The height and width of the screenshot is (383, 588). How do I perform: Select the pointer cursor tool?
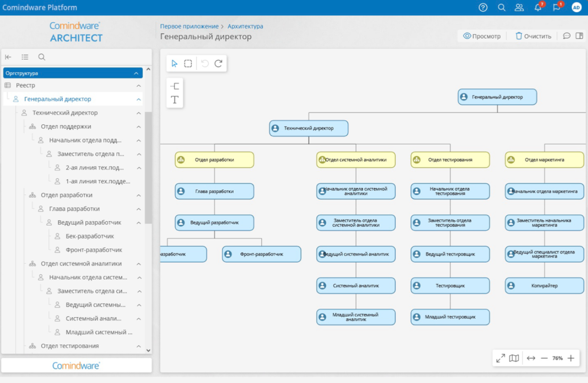pyautogui.click(x=175, y=63)
